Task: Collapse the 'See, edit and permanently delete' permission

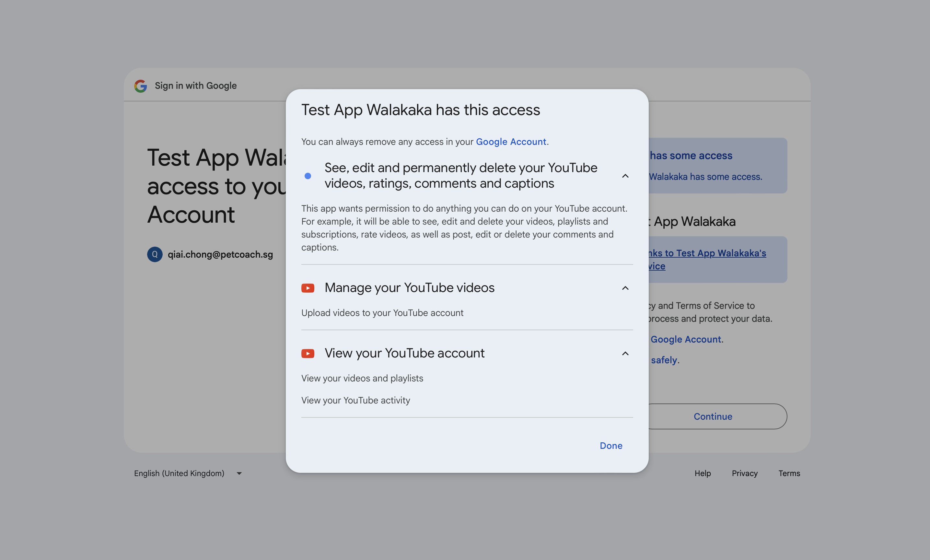Action: (625, 176)
